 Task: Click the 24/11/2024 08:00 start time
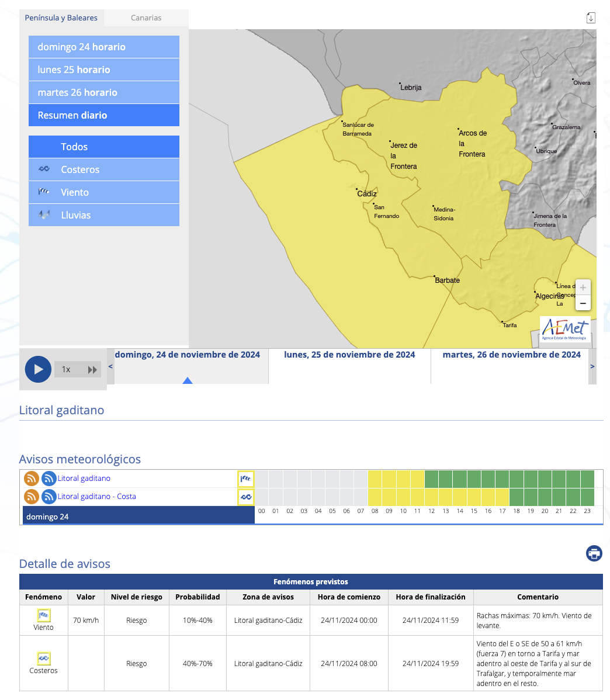tap(349, 664)
